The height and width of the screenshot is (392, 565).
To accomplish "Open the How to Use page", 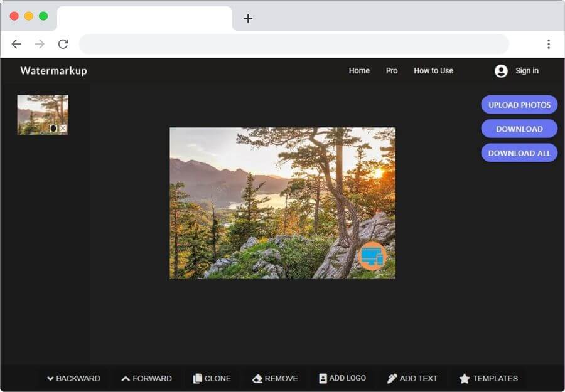I will click(433, 71).
